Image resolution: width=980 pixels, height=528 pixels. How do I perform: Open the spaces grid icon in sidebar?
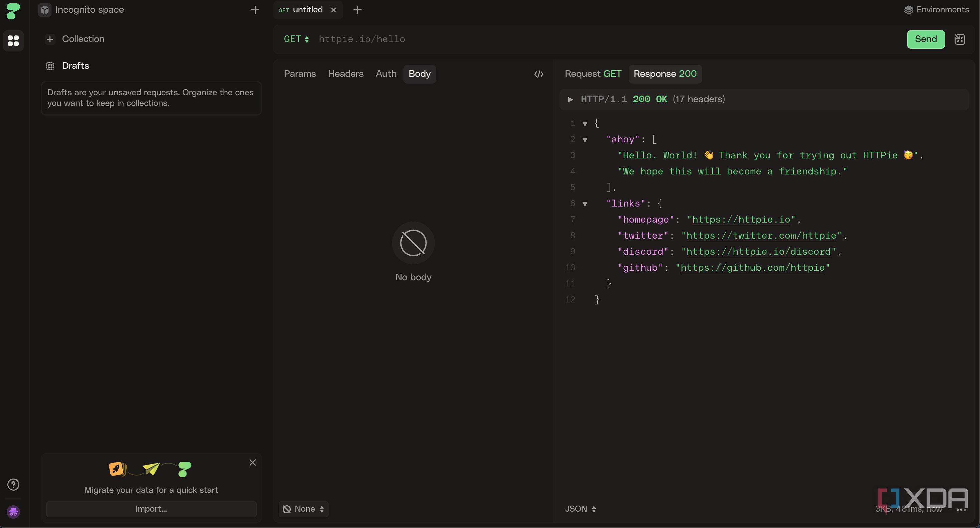tap(13, 40)
